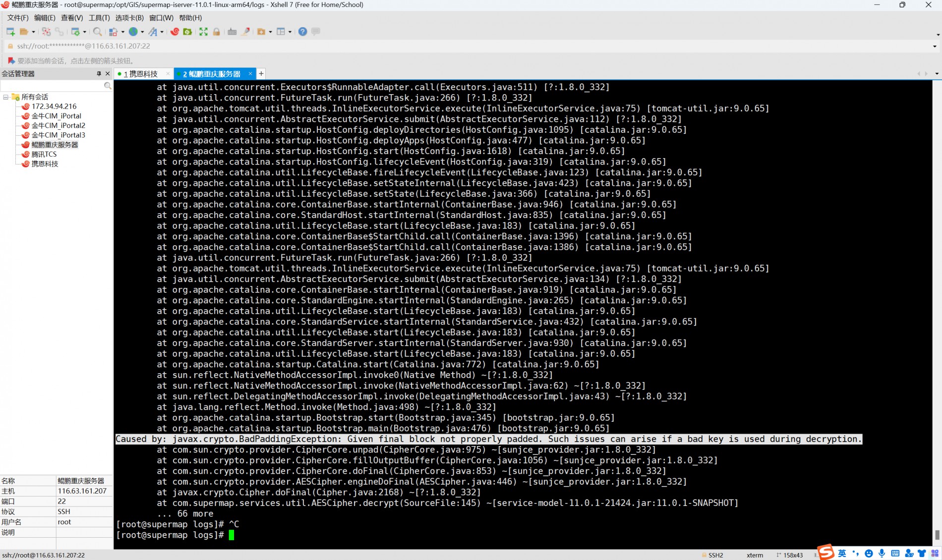Click the Keyboard mapping icon
The height and width of the screenshot is (560, 942).
click(232, 32)
